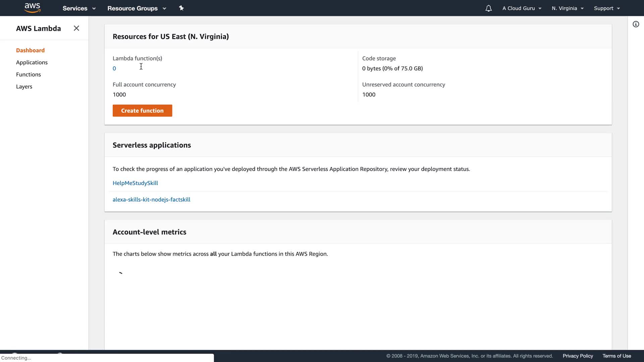Viewport: 644px width, 362px height.
Task: Open the HelpMeStudySkill application link
Action: tap(135, 183)
